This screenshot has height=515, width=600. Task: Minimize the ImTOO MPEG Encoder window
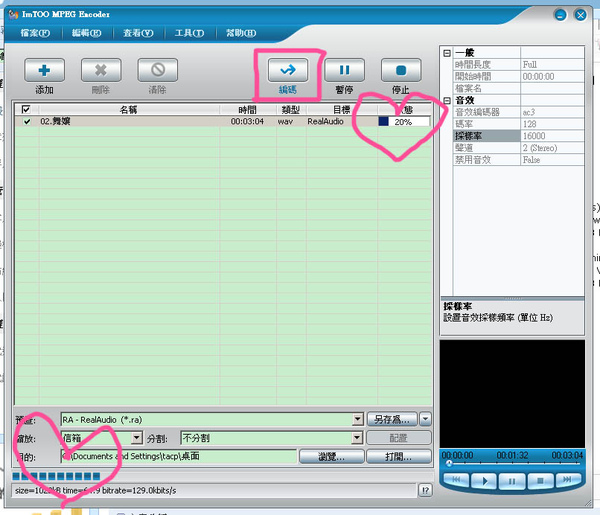click(x=561, y=15)
